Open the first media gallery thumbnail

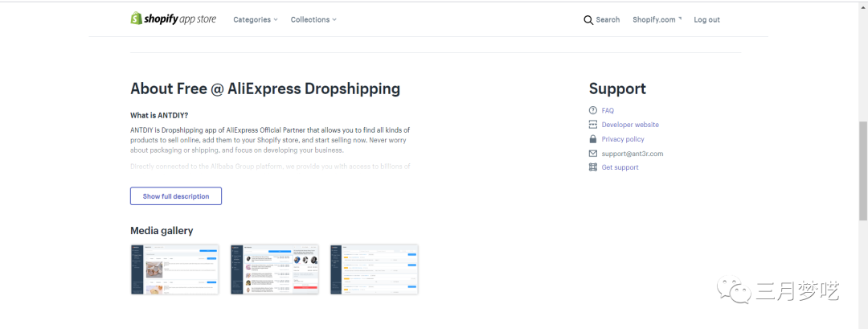click(175, 269)
